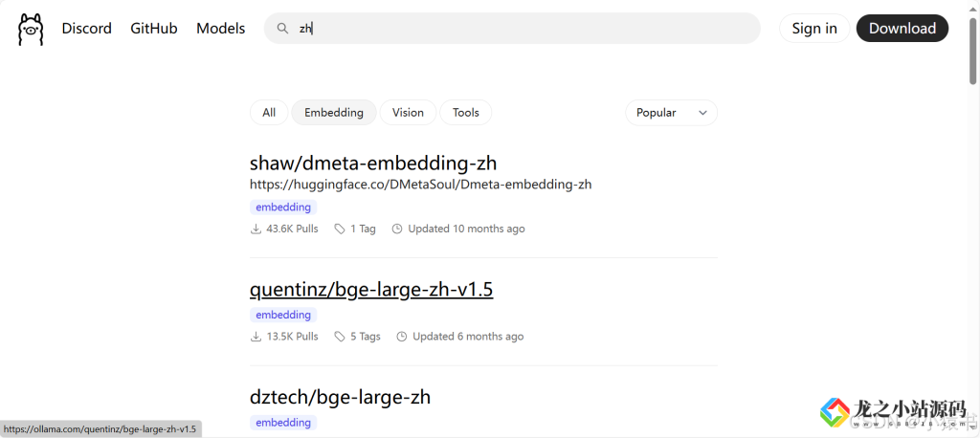
Task: Click the 1 Tag text
Action: [x=363, y=229]
